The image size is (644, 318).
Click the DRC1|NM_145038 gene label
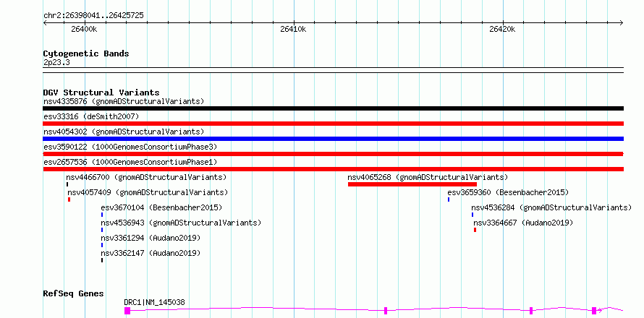pyautogui.click(x=154, y=302)
